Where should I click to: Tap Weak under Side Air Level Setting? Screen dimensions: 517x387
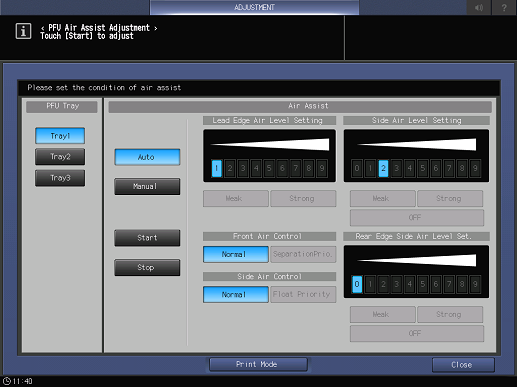383,199
